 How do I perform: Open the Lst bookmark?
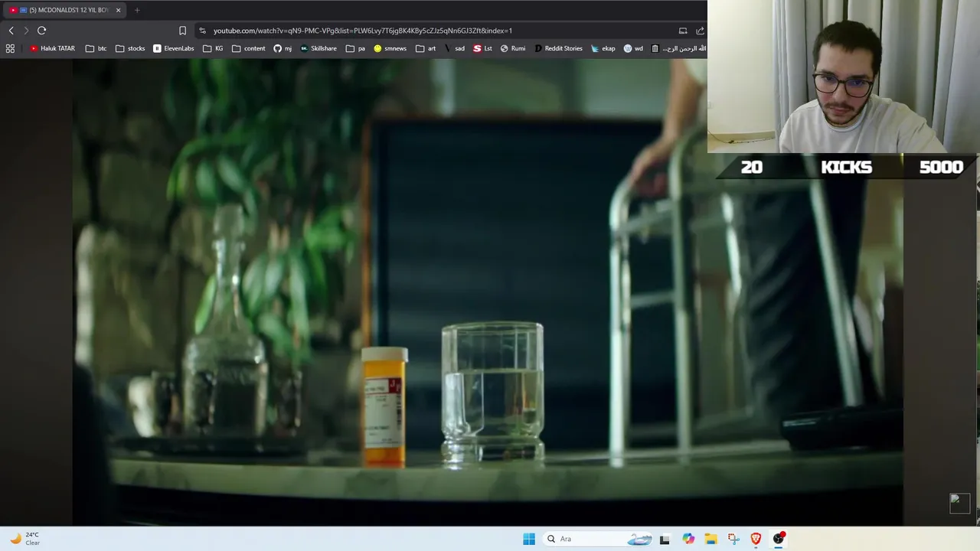482,48
